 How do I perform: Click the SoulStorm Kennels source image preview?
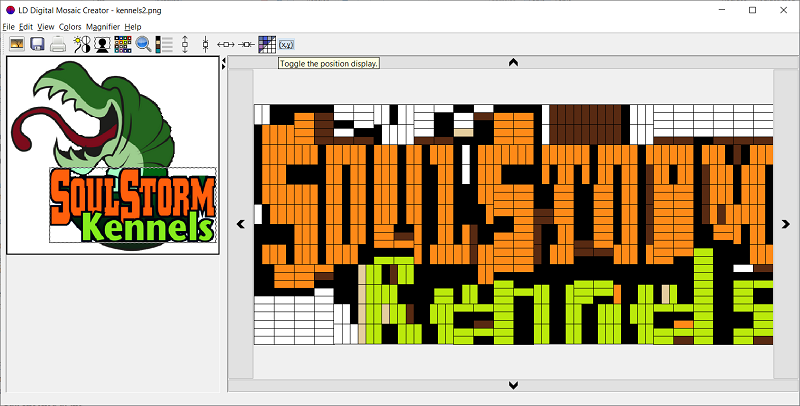tap(113, 155)
